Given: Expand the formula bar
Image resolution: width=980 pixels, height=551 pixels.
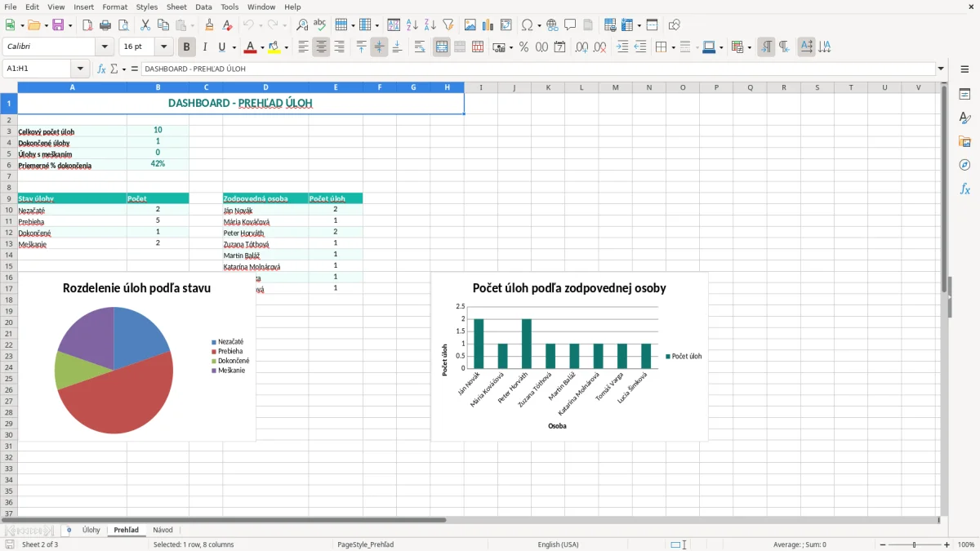Looking at the screenshot, I should (x=941, y=69).
